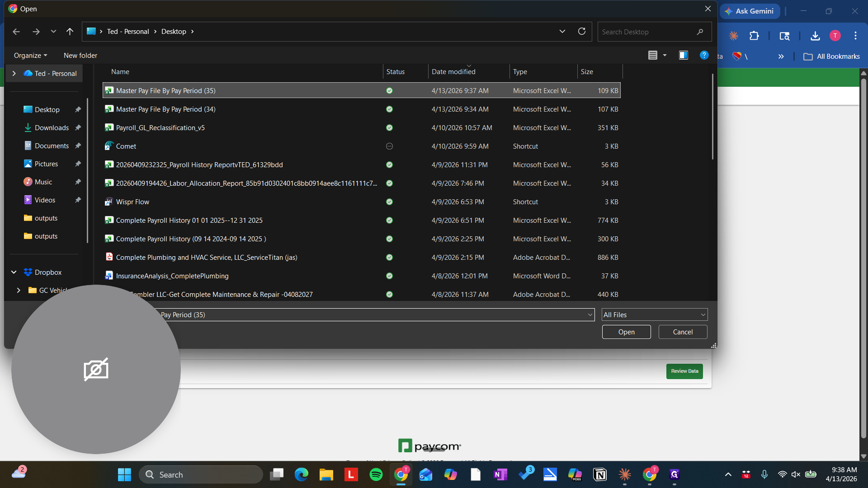The height and width of the screenshot is (488, 868).
Task: Click the refresh icon beside address bar
Action: [x=582, y=32]
